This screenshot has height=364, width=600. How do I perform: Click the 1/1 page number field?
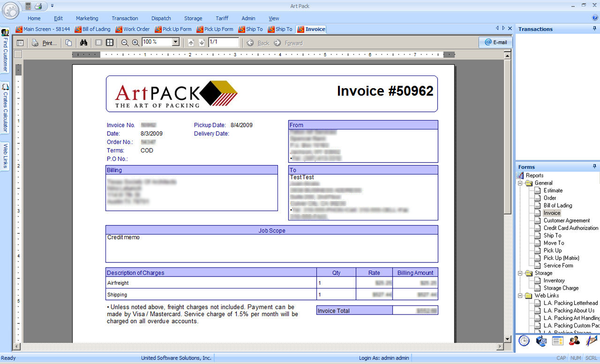(223, 42)
